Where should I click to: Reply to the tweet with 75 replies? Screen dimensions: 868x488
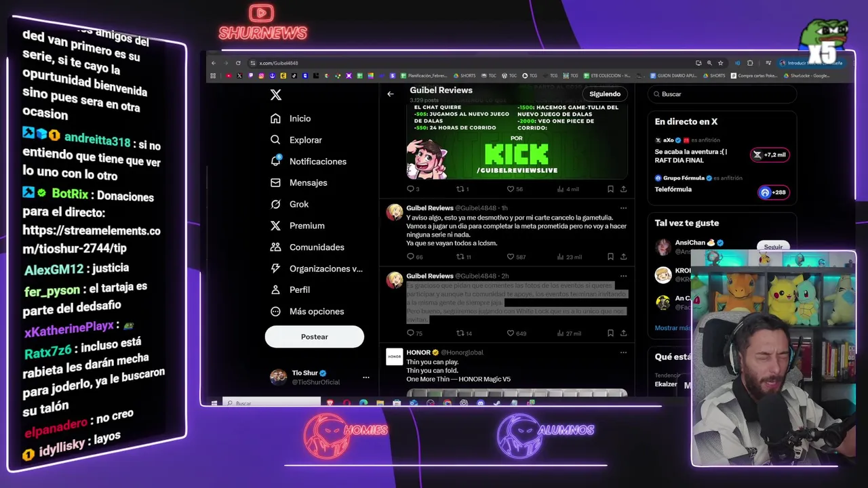coord(414,333)
